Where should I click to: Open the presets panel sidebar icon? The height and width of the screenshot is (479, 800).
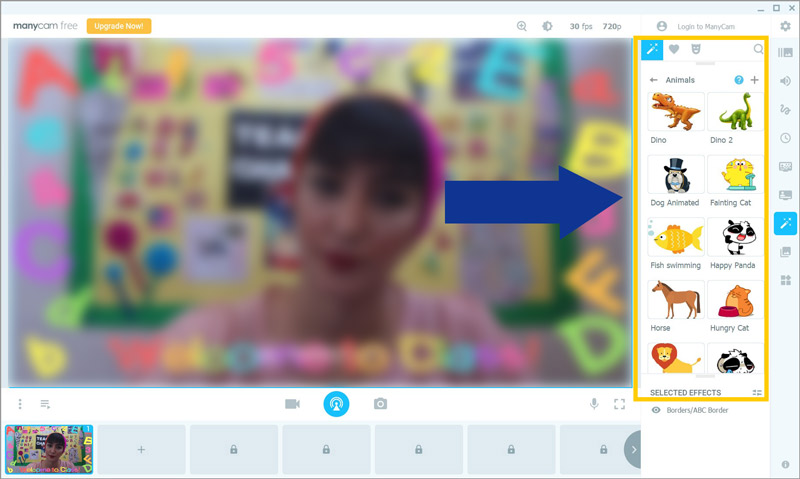785,53
